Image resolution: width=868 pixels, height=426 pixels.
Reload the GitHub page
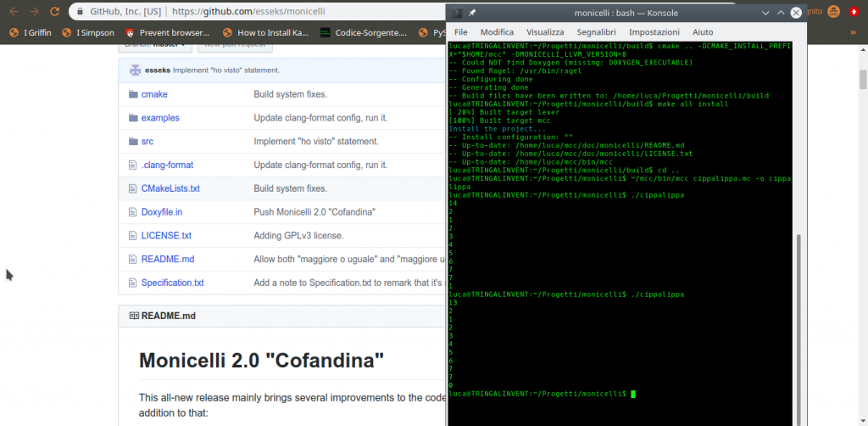pos(54,11)
